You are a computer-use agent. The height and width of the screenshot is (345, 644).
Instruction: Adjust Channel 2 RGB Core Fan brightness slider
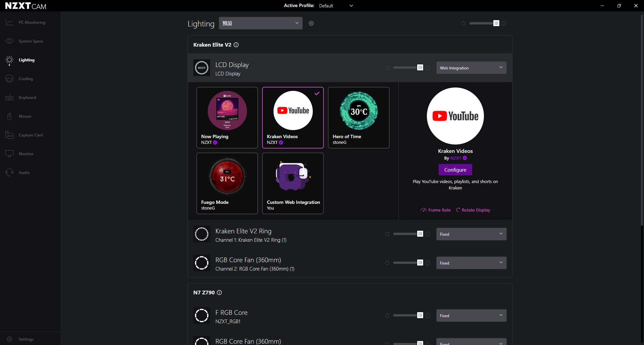(408, 263)
